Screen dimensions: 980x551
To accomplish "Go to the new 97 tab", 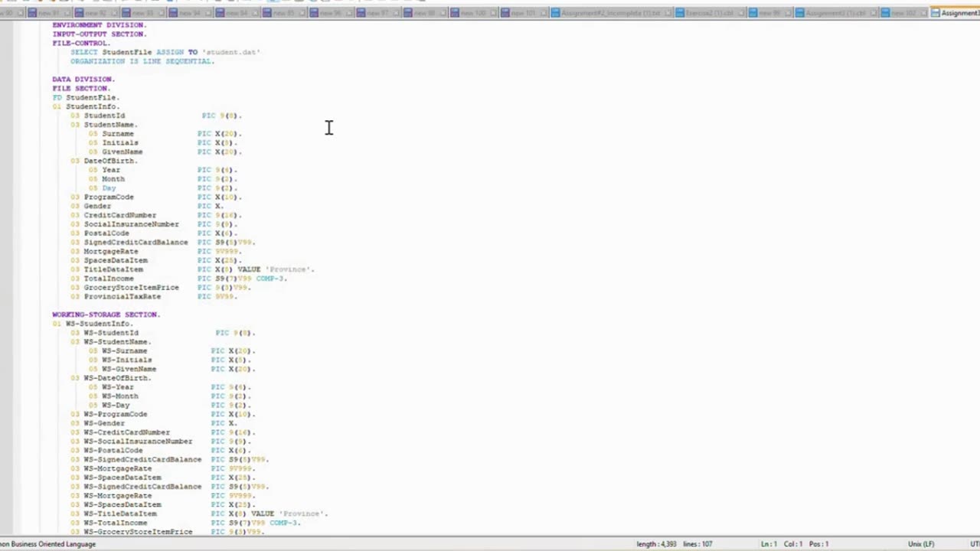I will pyautogui.click(x=377, y=13).
